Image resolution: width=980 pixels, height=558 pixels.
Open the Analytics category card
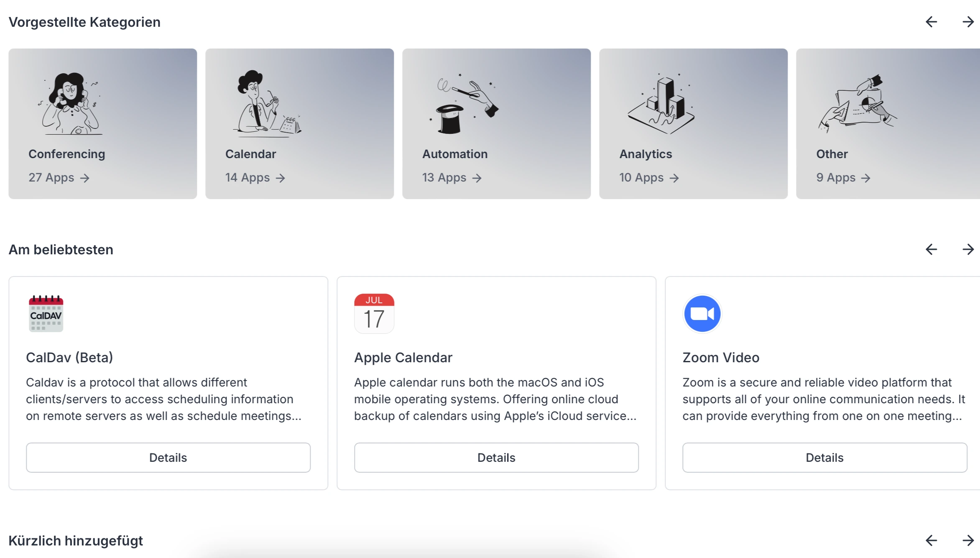pyautogui.click(x=693, y=124)
